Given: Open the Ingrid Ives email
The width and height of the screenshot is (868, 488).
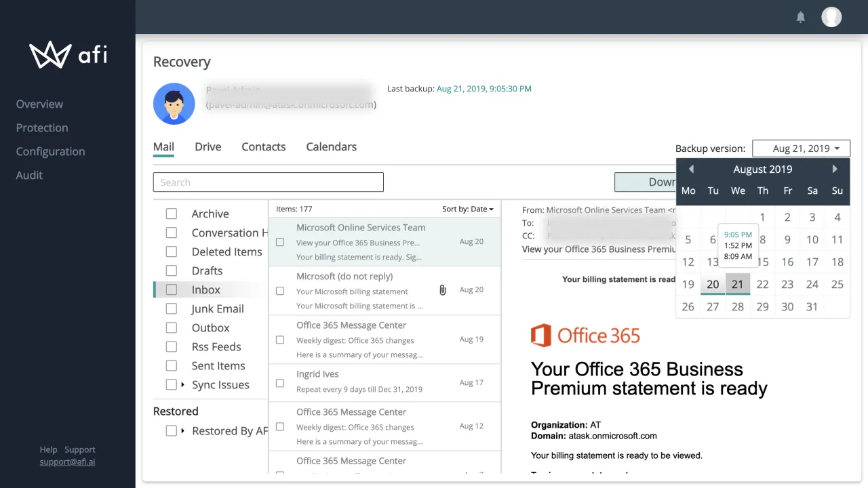Looking at the screenshot, I should (x=384, y=383).
